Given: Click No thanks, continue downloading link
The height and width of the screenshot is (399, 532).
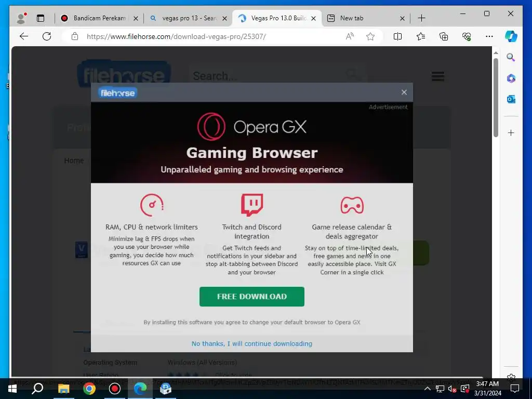Looking at the screenshot, I should [252, 344].
